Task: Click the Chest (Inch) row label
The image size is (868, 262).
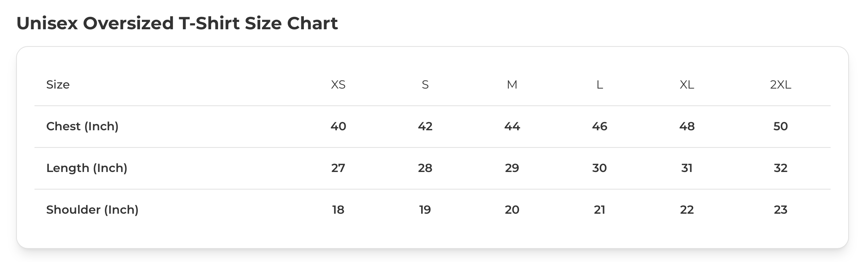Action: coord(82,126)
